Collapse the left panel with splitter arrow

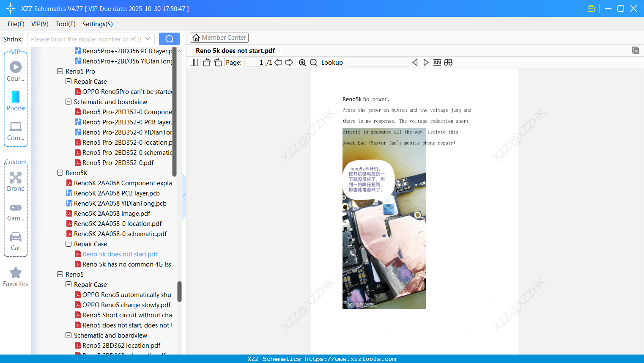[184, 195]
